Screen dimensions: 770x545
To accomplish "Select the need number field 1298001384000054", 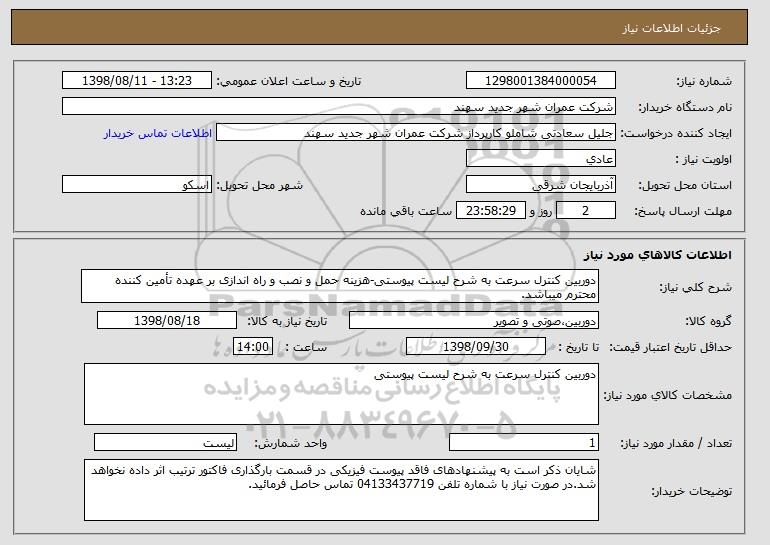I will (x=541, y=81).
